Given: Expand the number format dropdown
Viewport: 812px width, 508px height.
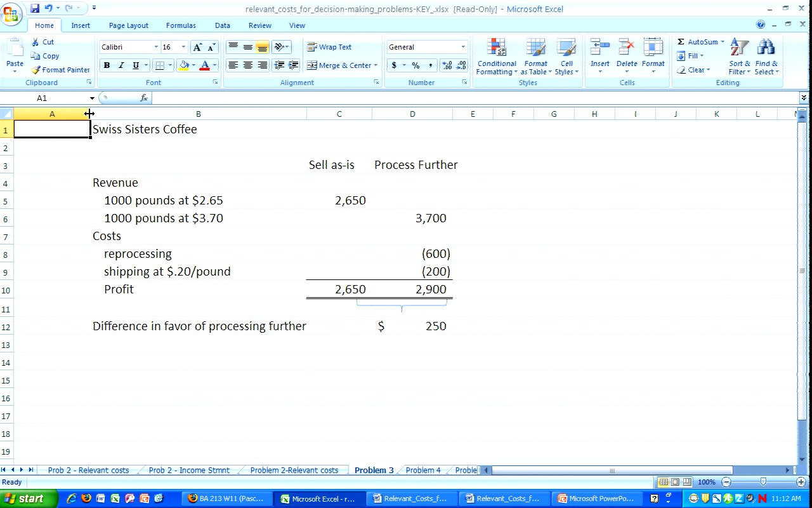Looking at the screenshot, I should click(462, 47).
